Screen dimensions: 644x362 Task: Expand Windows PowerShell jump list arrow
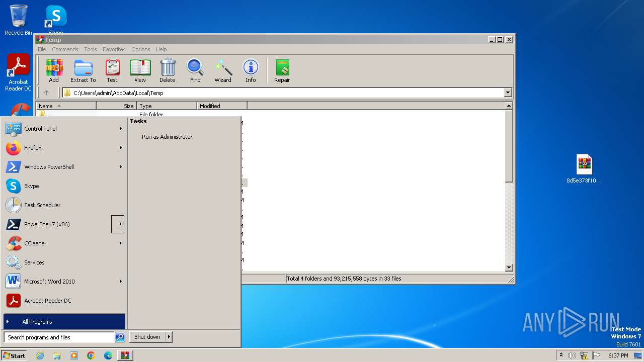(120, 167)
